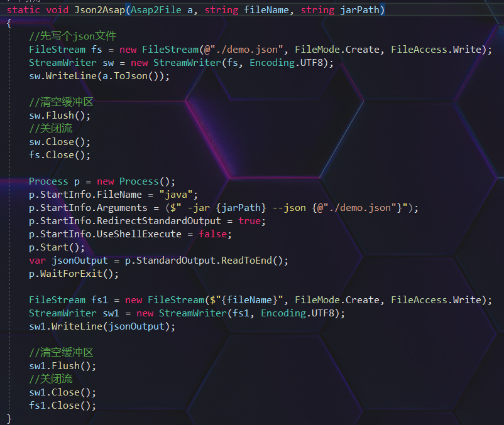Image resolution: width=504 pixels, height=425 pixels.
Task: Click the var keyword on jsonOutput line
Action: click(35, 260)
